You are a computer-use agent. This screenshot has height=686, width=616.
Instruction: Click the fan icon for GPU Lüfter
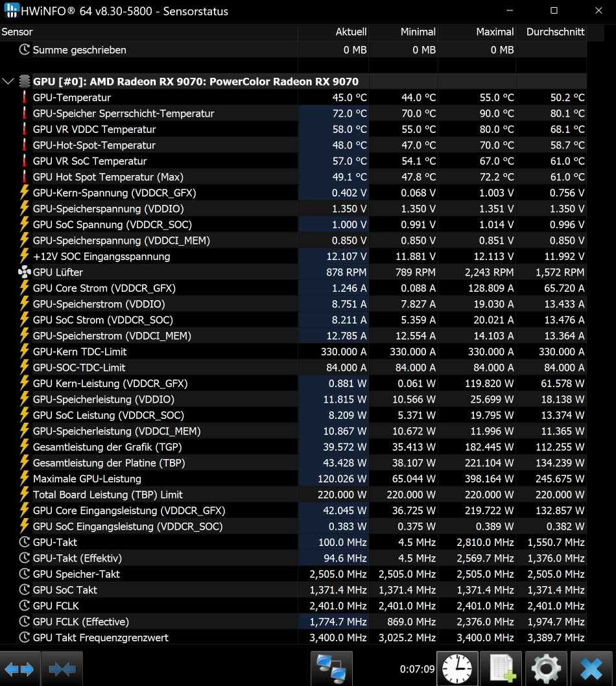pos(25,272)
